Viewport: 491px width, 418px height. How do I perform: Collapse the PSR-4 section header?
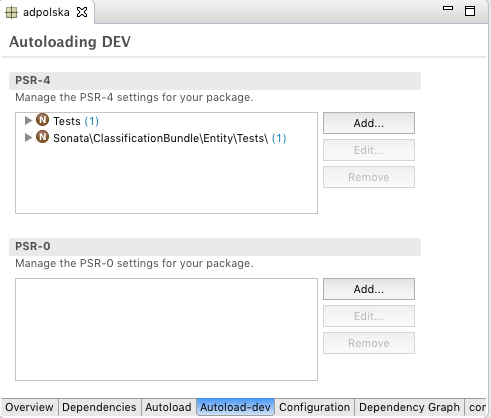point(215,80)
